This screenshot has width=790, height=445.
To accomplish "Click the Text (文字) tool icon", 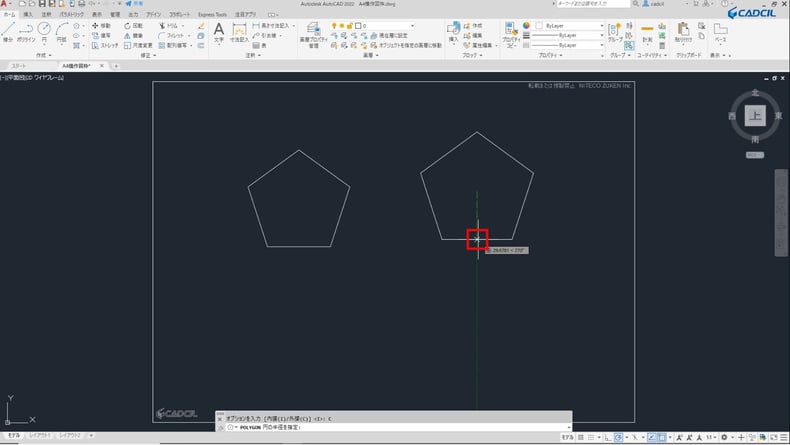I will [219, 32].
